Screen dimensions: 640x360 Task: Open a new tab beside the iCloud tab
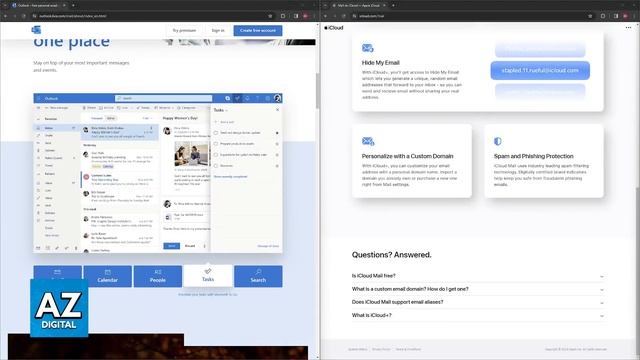point(393,5)
